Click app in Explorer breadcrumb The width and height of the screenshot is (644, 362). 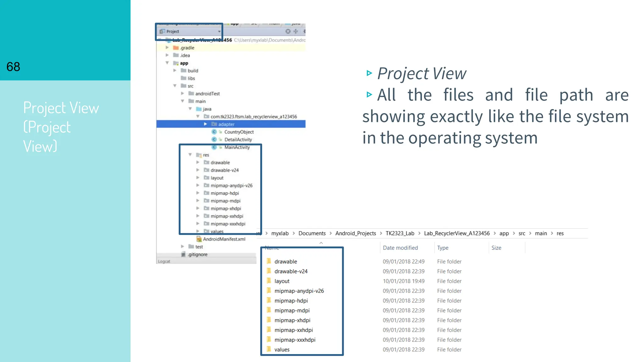click(x=504, y=233)
